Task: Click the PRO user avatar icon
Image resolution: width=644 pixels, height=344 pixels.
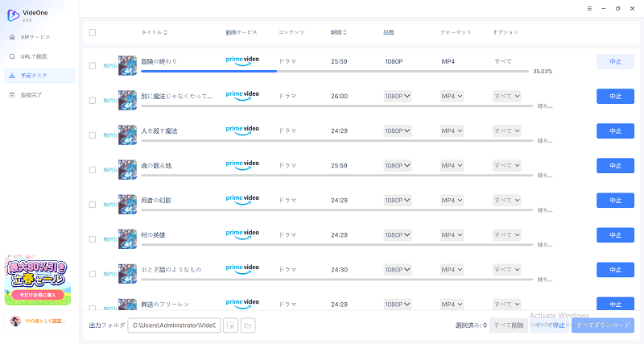Action: click(14, 321)
